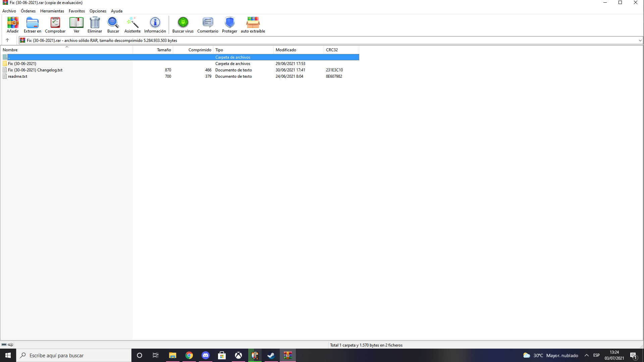644x362 pixels.
Task: Show hidden system tray icons
Action: [x=587, y=355]
